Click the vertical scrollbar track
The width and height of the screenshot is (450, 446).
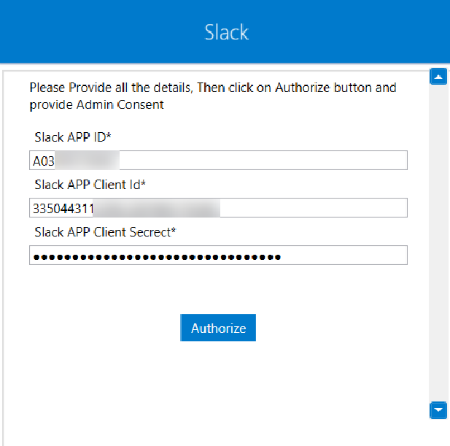[x=438, y=243]
